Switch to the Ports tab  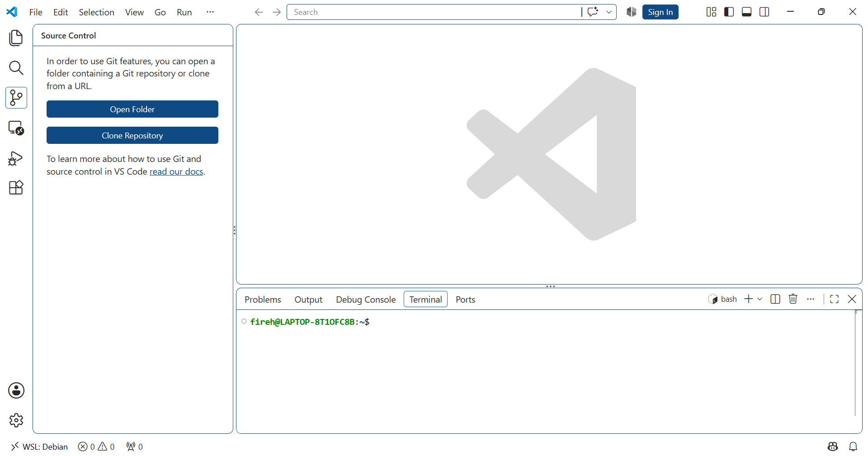click(x=465, y=299)
